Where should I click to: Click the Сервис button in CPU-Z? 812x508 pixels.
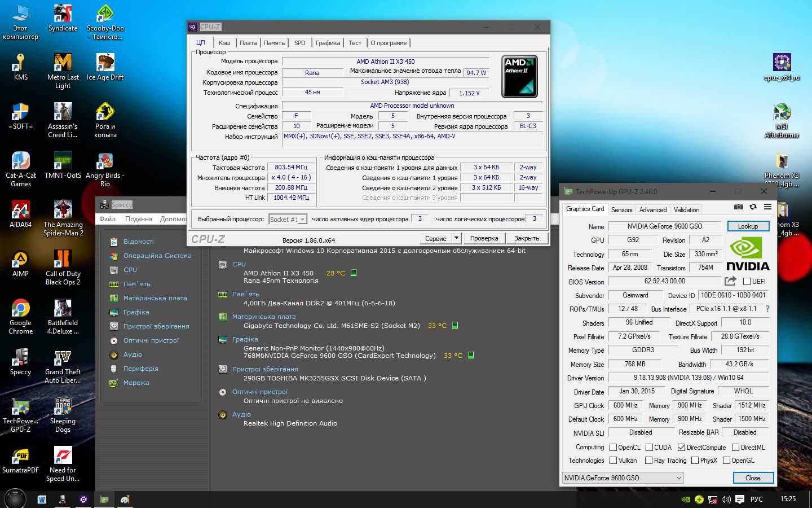click(436, 238)
